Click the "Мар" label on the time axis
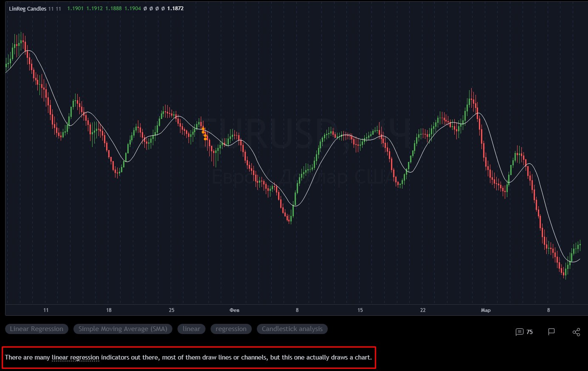The image size is (588, 371). (x=486, y=310)
